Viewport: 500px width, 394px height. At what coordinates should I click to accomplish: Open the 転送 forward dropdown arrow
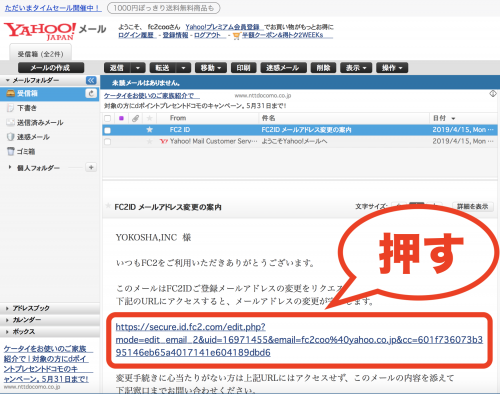(x=183, y=68)
